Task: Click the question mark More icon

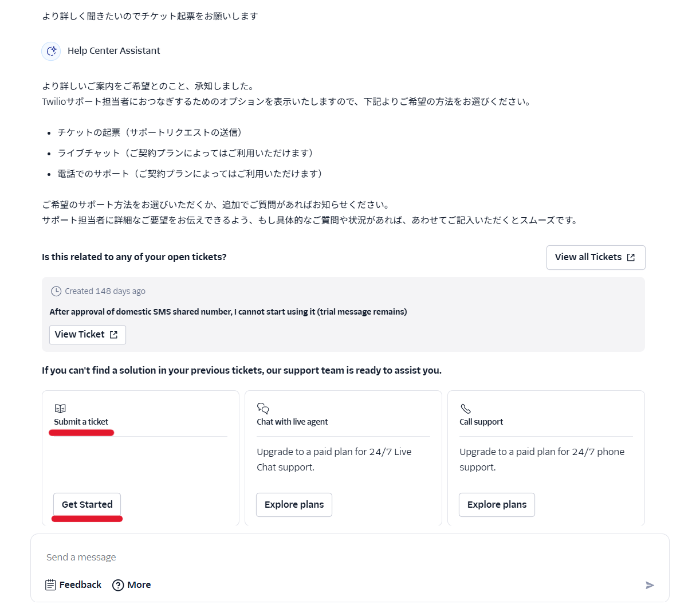Action: point(118,585)
